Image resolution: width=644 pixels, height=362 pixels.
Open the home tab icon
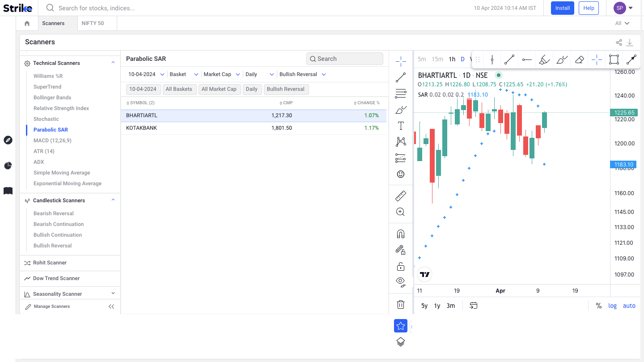27,23
